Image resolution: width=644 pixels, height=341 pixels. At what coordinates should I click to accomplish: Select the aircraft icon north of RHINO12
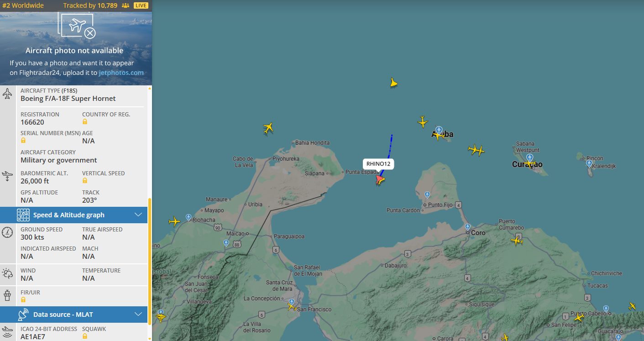pyautogui.click(x=393, y=83)
